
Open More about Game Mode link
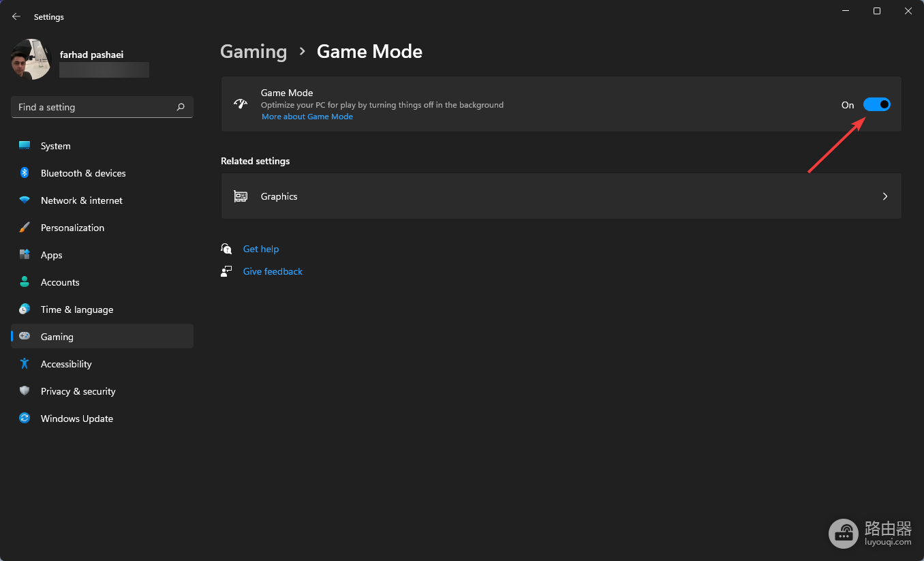pyautogui.click(x=307, y=117)
